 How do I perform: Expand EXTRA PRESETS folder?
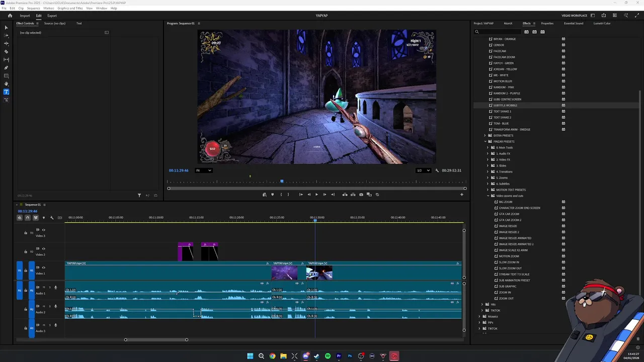click(485, 135)
